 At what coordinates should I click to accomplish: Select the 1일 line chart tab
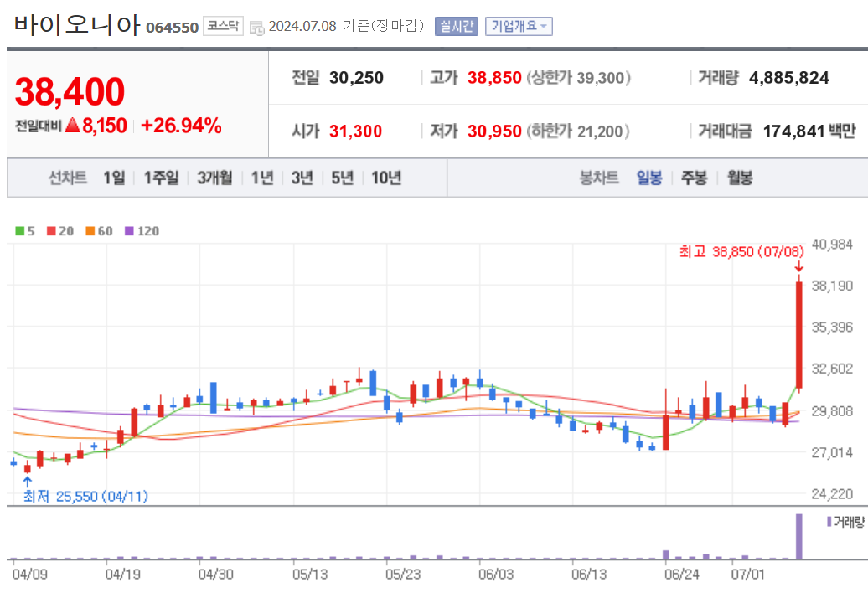[114, 178]
